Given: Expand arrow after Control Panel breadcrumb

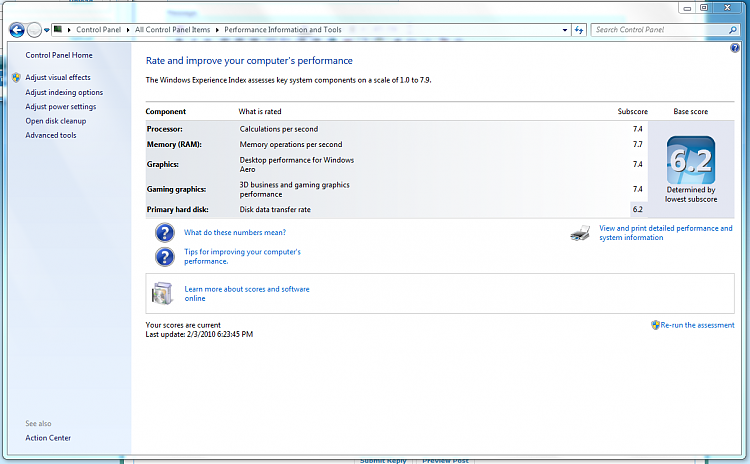Looking at the screenshot, I should 128,30.
